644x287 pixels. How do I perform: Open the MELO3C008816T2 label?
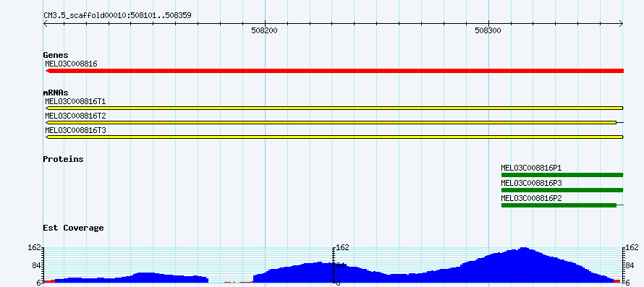[75, 116]
